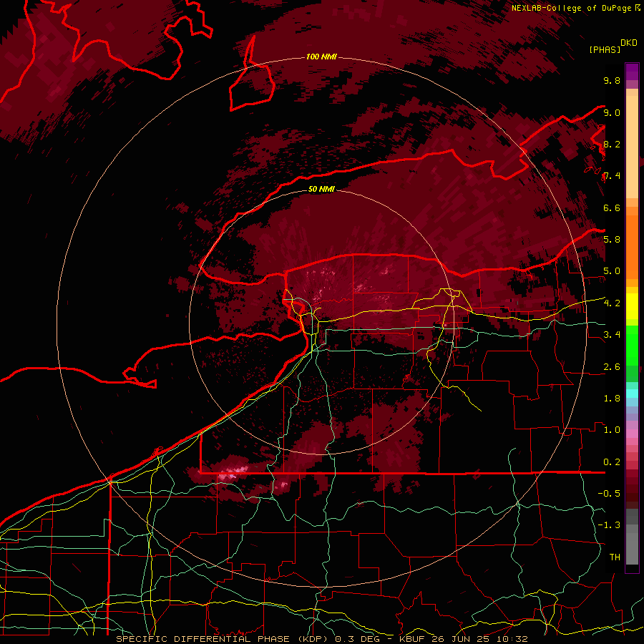Click the NEXLAB-College of DuPage attribution text
The height and width of the screenshot is (644, 644).
pos(571,8)
